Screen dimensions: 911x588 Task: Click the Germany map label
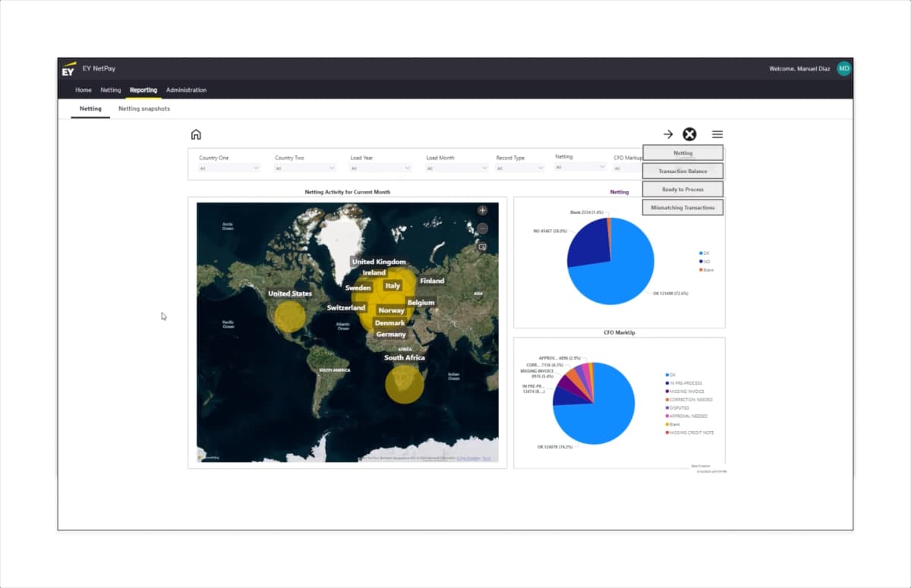[391, 335]
